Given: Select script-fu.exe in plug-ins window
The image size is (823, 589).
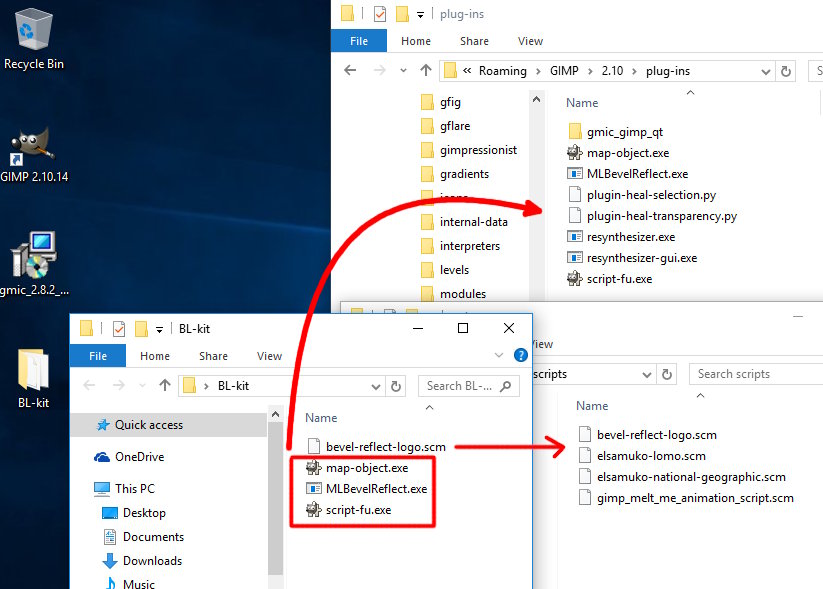Looking at the screenshot, I should [609, 279].
